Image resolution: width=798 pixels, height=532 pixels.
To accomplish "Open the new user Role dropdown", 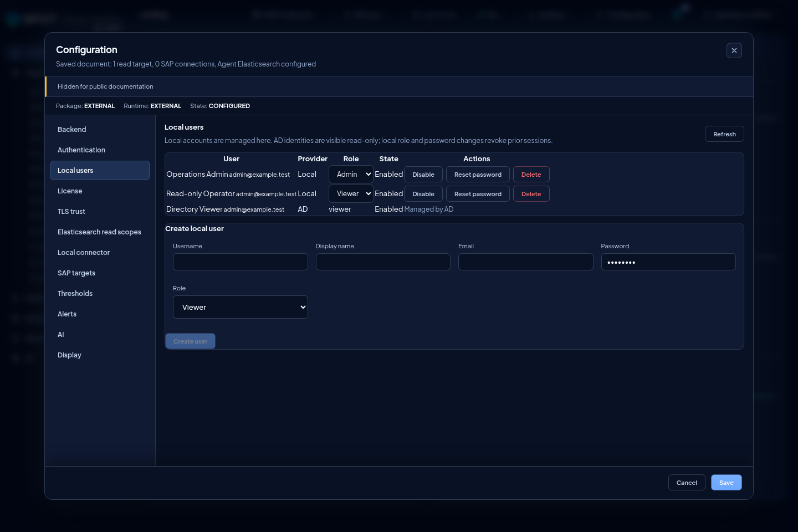I will pyautogui.click(x=241, y=307).
